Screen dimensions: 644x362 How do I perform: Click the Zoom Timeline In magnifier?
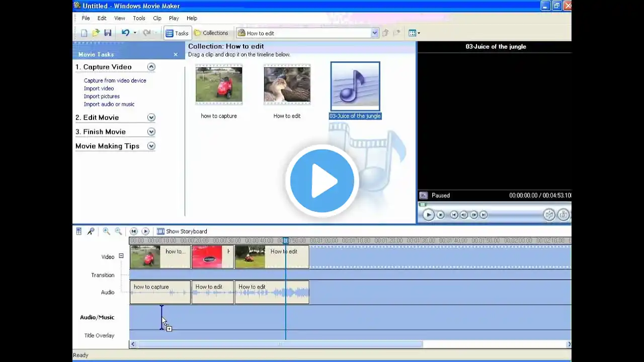click(x=107, y=231)
